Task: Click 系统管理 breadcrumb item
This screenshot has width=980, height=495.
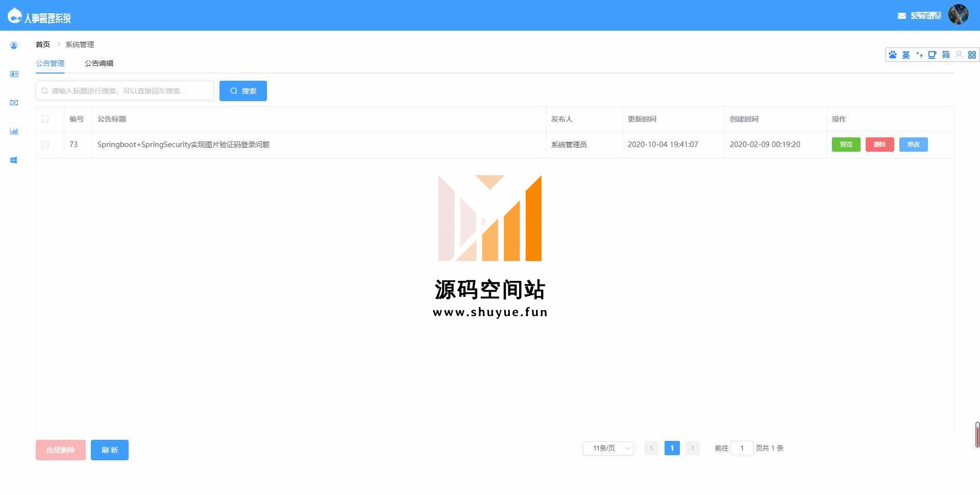Action: (x=80, y=44)
